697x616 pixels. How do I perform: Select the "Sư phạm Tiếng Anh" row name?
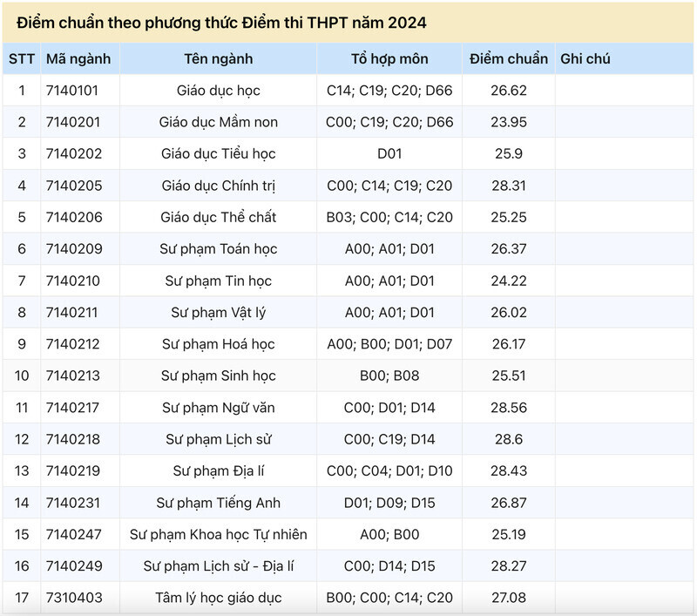click(218, 503)
